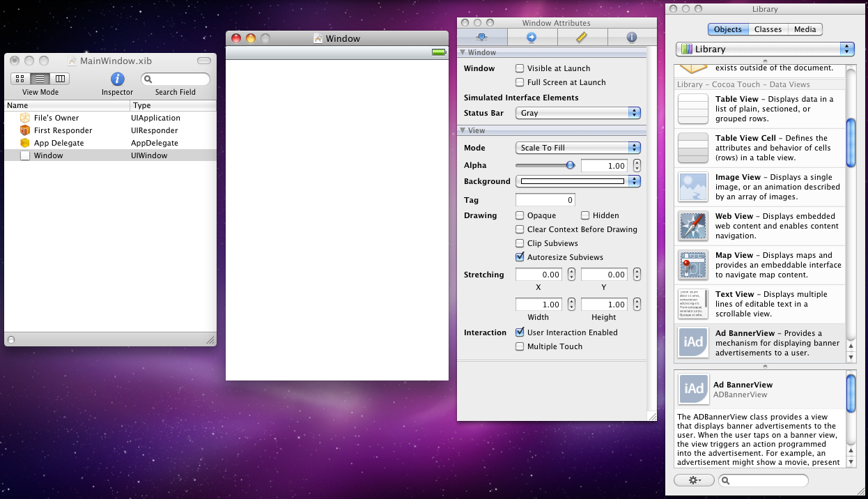Collapse the View section in the inspector
Viewport: 868px width, 499px height.
coord(463,130)
